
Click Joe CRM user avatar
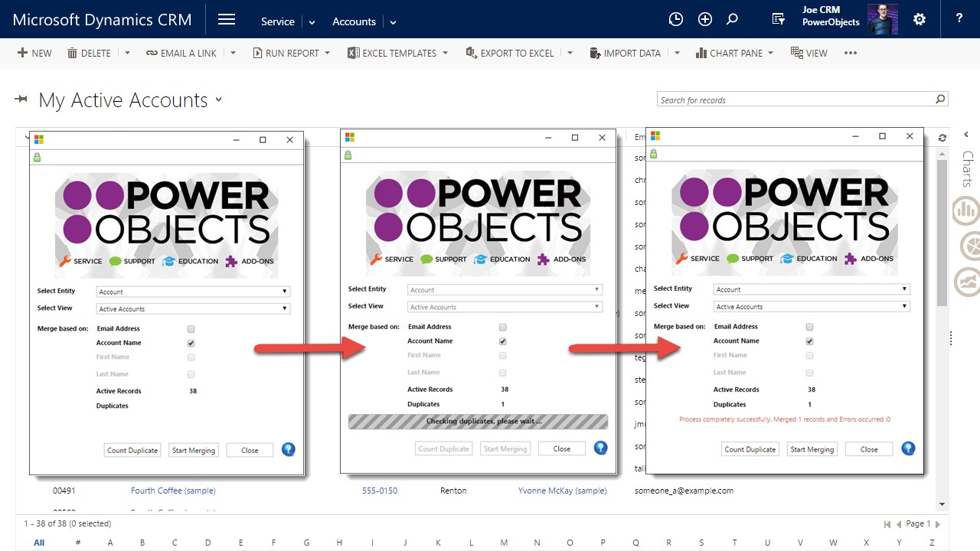click(883, 19)
